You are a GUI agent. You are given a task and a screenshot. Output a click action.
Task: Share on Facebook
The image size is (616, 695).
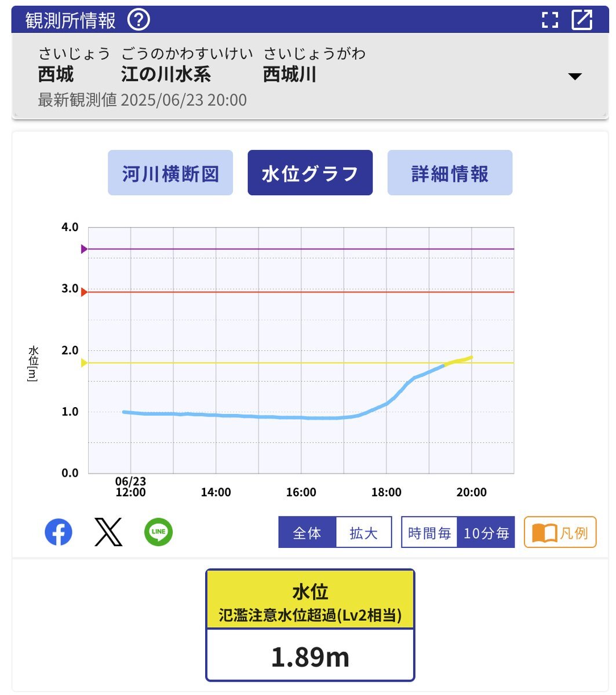[59, 532]
